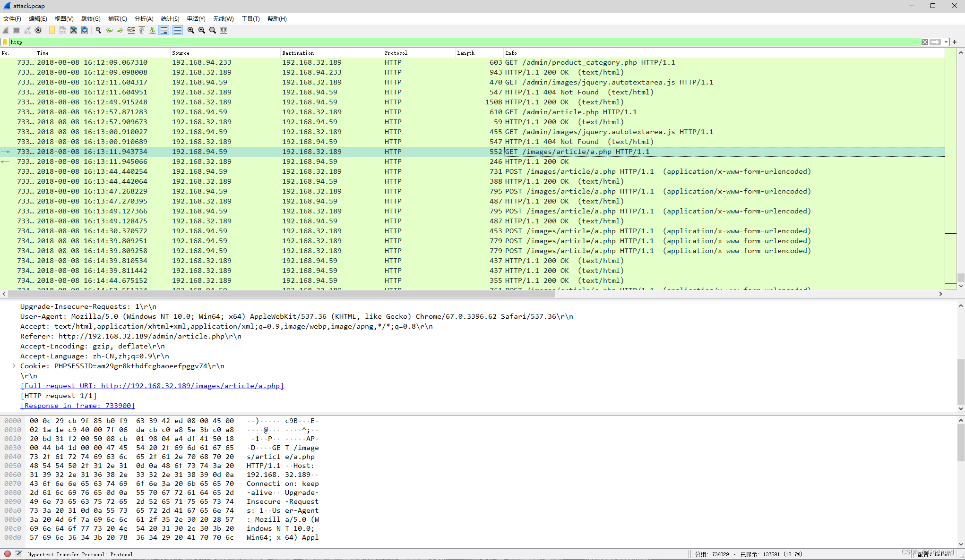965x560 pixels.
Task: Click packet list scroll-down arrow
Action: (960, 286)
